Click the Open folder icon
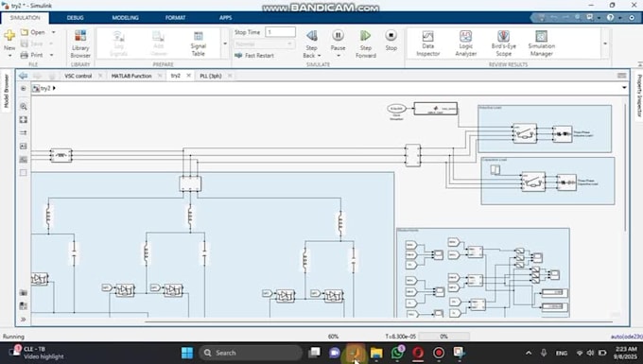This screenshot has width=643, height=364. point(25,32)
